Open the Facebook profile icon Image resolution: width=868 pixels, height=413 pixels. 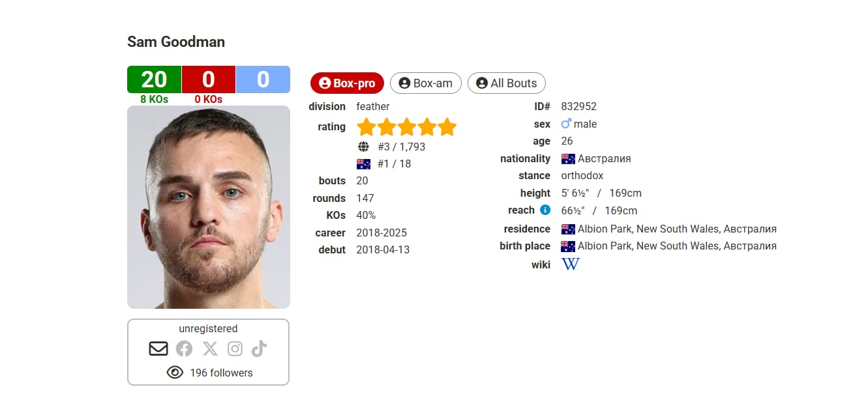coord(184,349)
